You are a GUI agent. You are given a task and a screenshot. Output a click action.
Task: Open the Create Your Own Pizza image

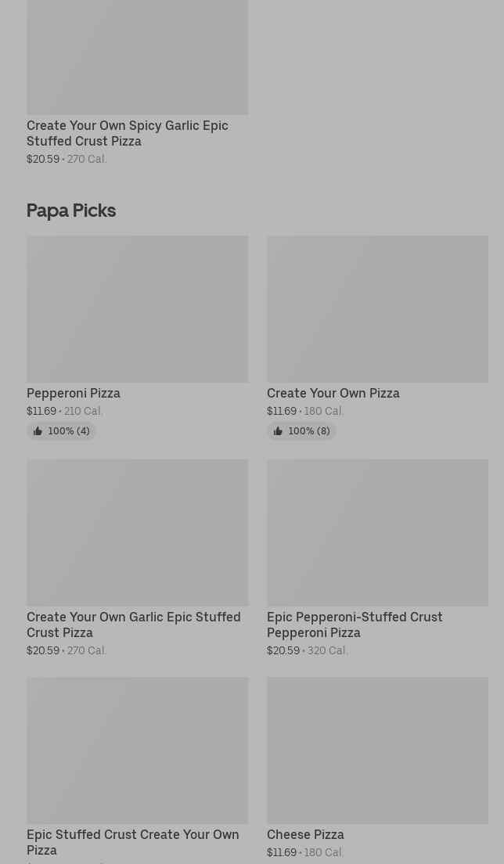[x=377, y=309]
